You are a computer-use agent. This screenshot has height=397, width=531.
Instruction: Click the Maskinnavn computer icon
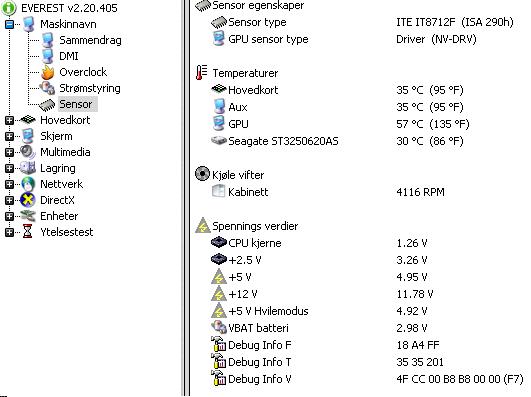coord(29,24)
